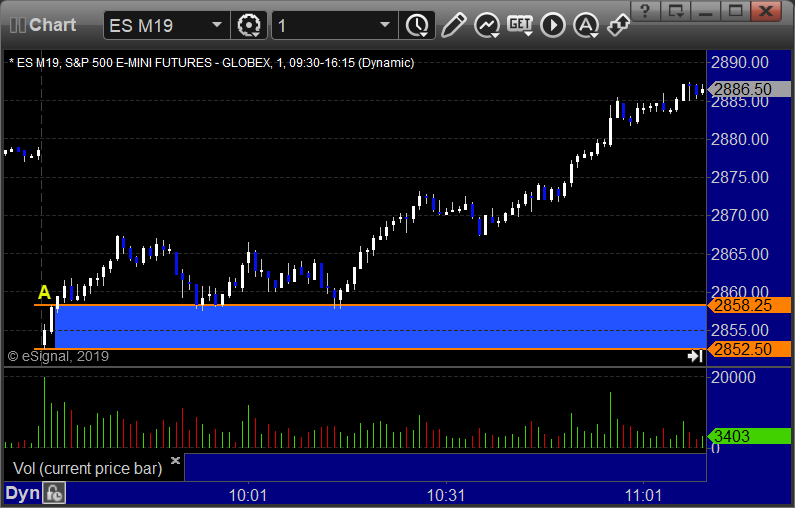Open the time template clock icon
The height and width of the screenshot is (508, 795).
pos(417,25)
